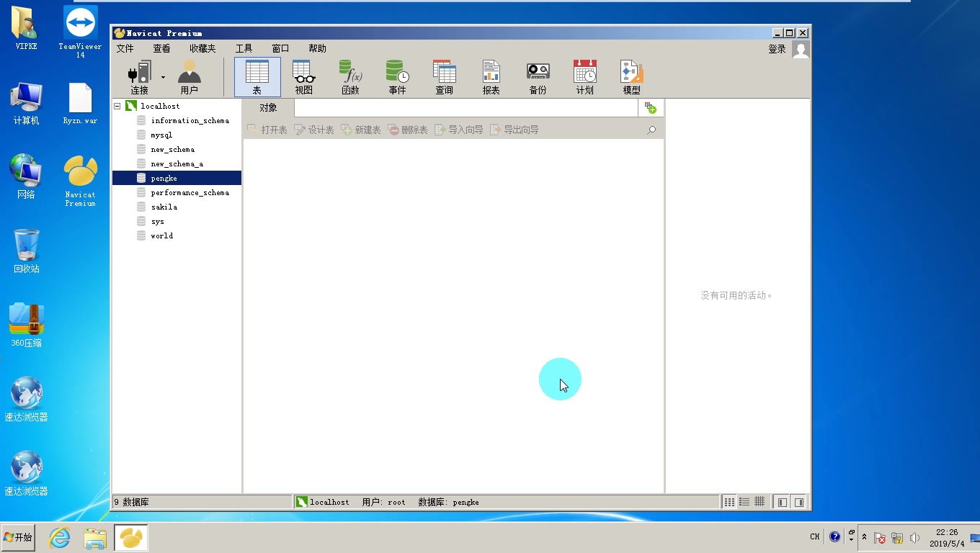Select the new_schema database
The height and width of the screenshot is (553, 980).
[172, 149]
